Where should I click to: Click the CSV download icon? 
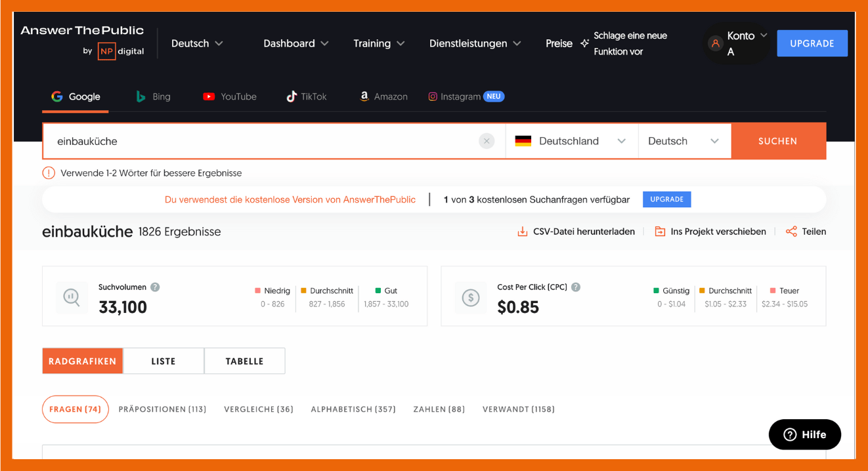523,232
